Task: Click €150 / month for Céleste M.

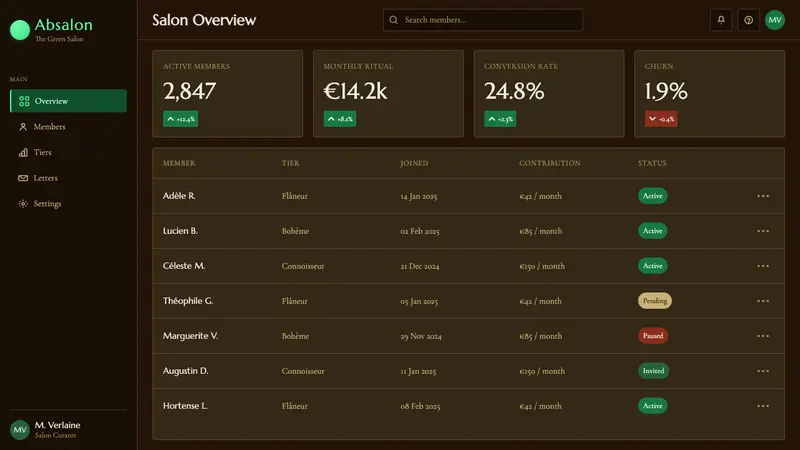Action: (x=542, y=266)
